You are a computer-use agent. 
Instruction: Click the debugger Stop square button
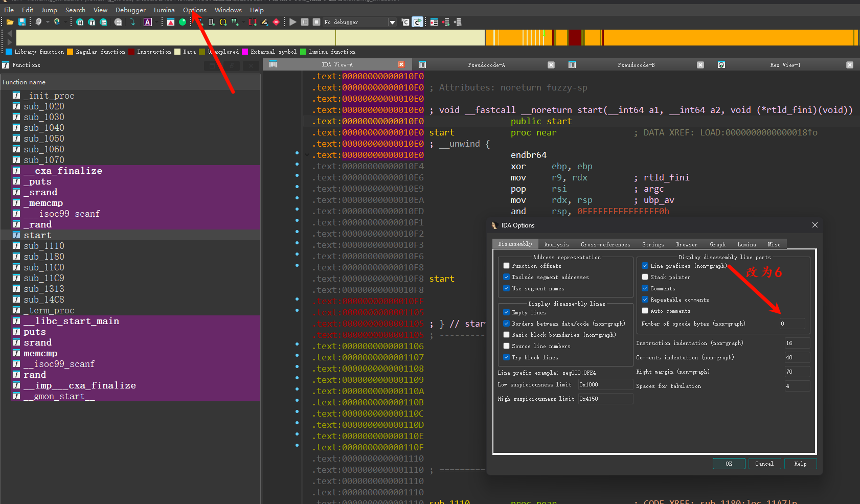click(x=316, y=22)
